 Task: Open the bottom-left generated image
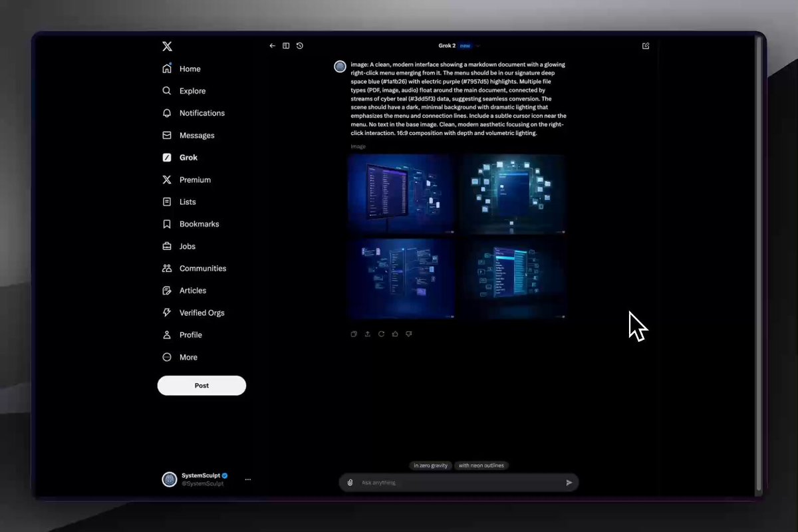tap(401, 278)
